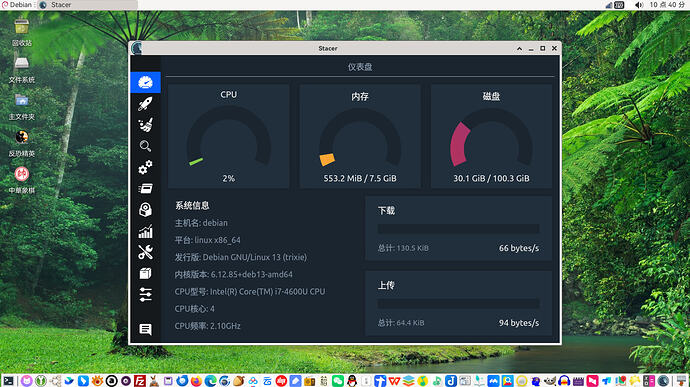690x387 pixels.
Task: Launch WPS Office from the bottom dock
Action: [x=394, y=381]
